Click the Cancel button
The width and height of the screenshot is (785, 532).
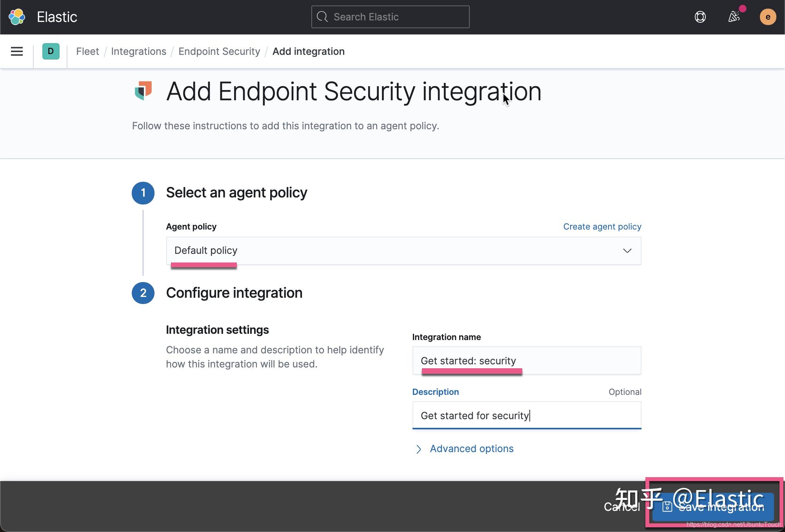pyautogui.click(x=622, y=507)
